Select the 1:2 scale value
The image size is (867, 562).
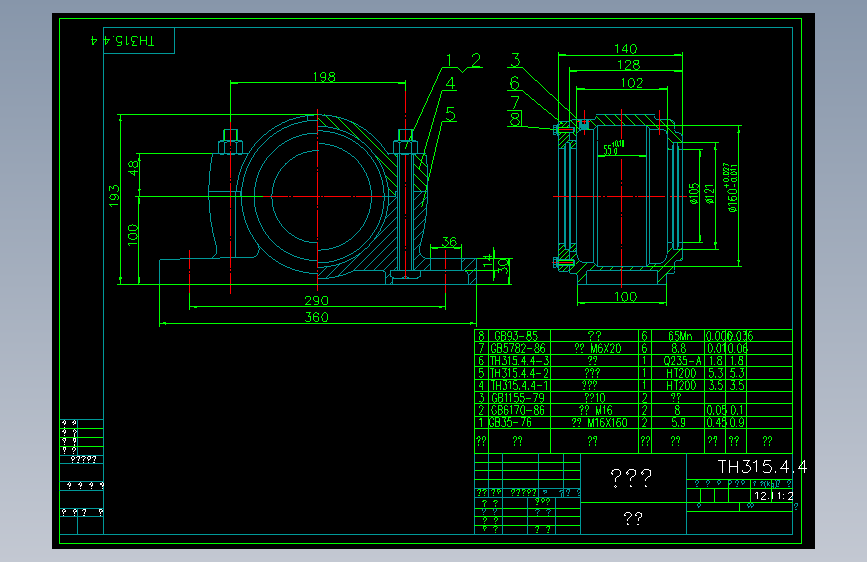(x=785, y=496)
